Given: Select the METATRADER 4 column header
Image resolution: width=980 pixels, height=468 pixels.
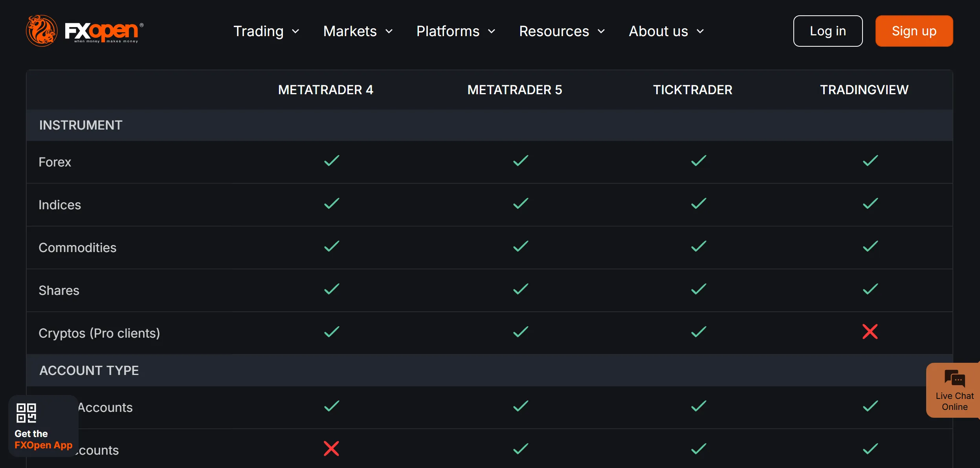Looking at the screenshot, I should point(325,90).
